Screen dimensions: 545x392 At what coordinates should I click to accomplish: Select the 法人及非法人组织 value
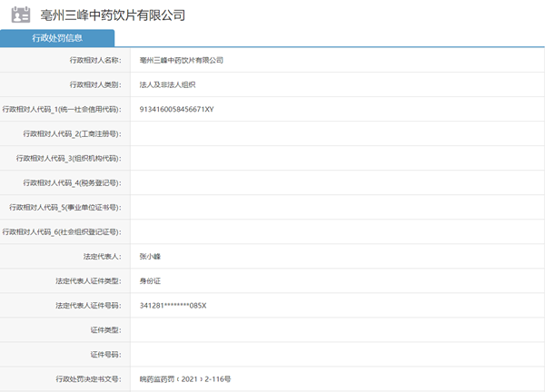(x=168, y=84)
